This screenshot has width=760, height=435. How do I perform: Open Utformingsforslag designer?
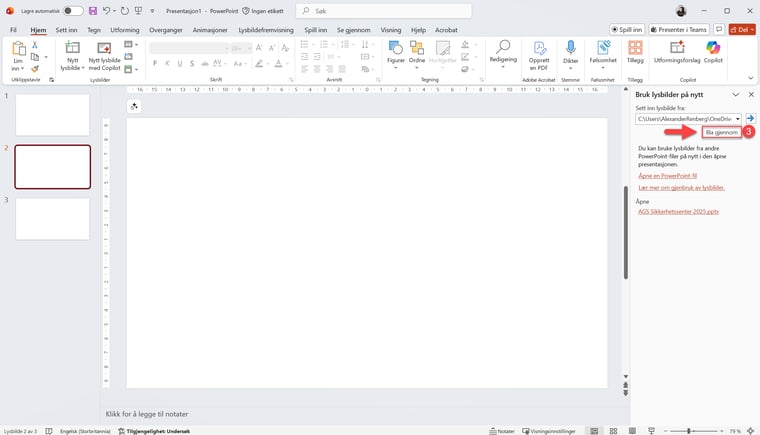677,52
